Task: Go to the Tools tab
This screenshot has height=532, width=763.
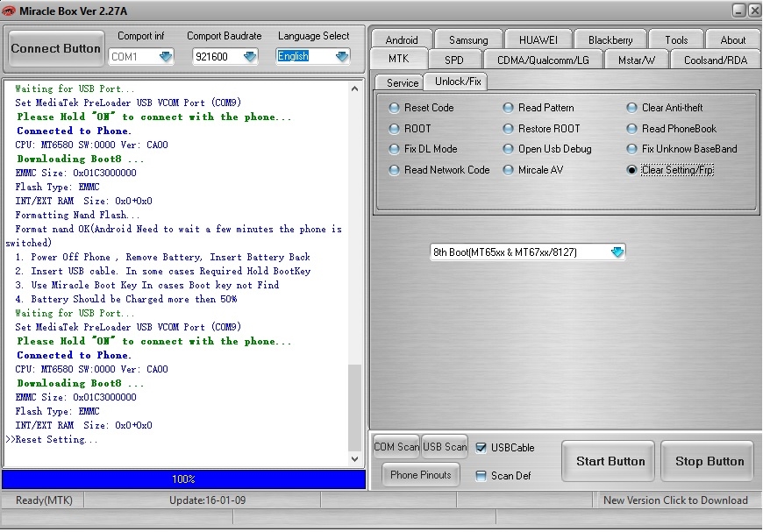Action: [x=676, y=39]
